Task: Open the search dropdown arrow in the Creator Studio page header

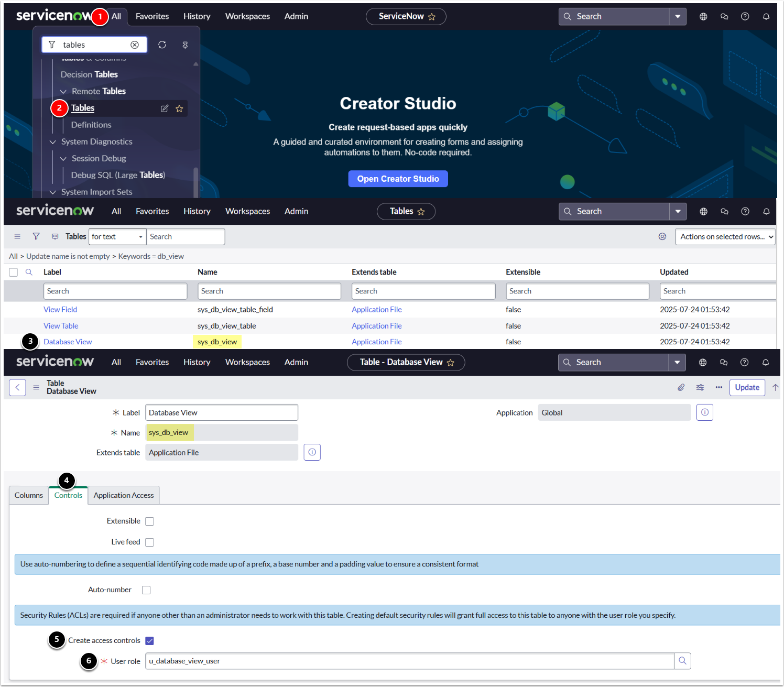Action: click(678, 17)
